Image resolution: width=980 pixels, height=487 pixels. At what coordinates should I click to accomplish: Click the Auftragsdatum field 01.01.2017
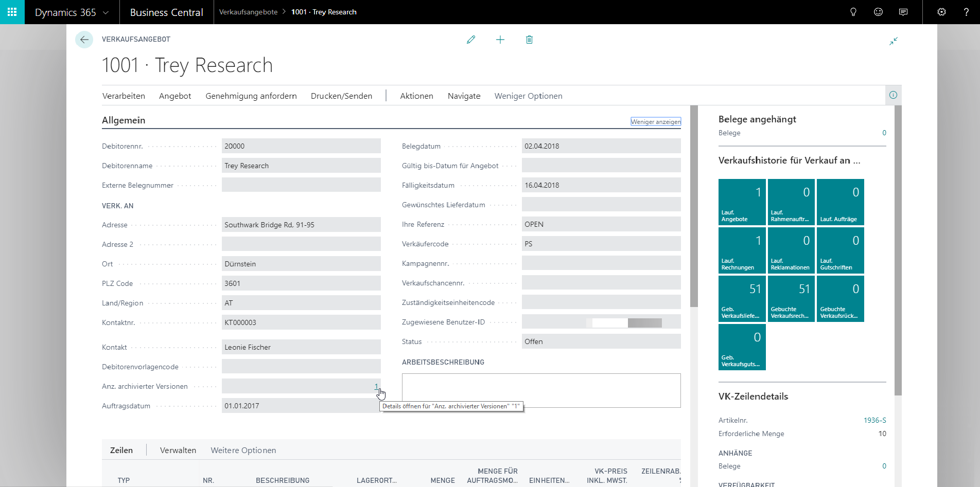point(301,406)
